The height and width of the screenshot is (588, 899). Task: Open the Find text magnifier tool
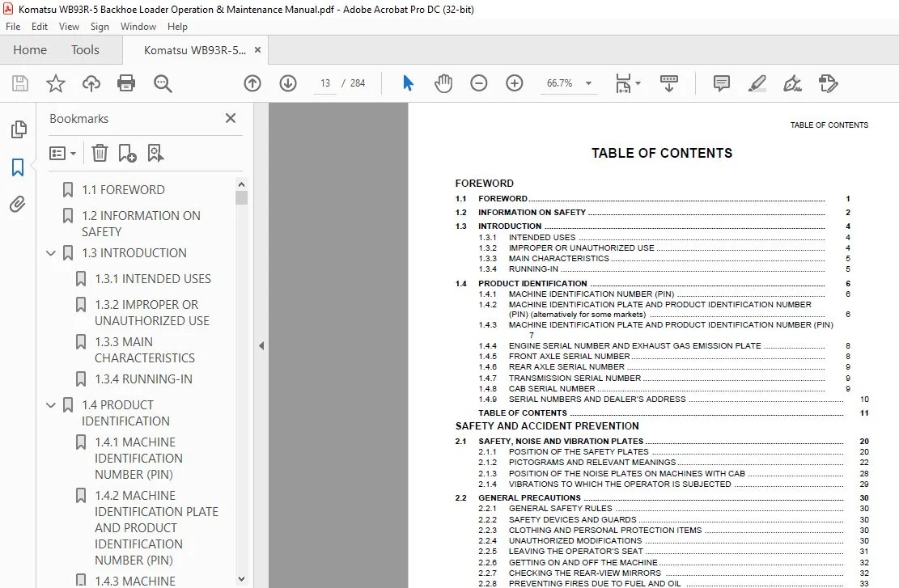[163, 83]
